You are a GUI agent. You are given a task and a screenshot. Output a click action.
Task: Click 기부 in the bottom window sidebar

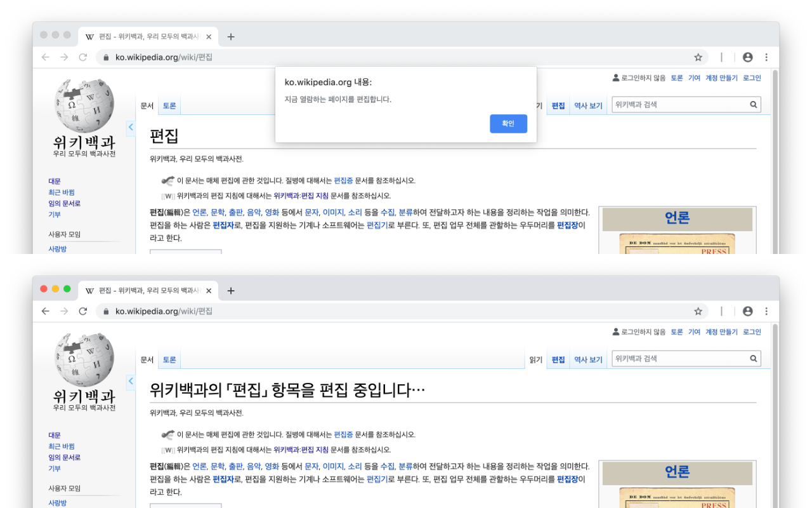tap(55, 469)
